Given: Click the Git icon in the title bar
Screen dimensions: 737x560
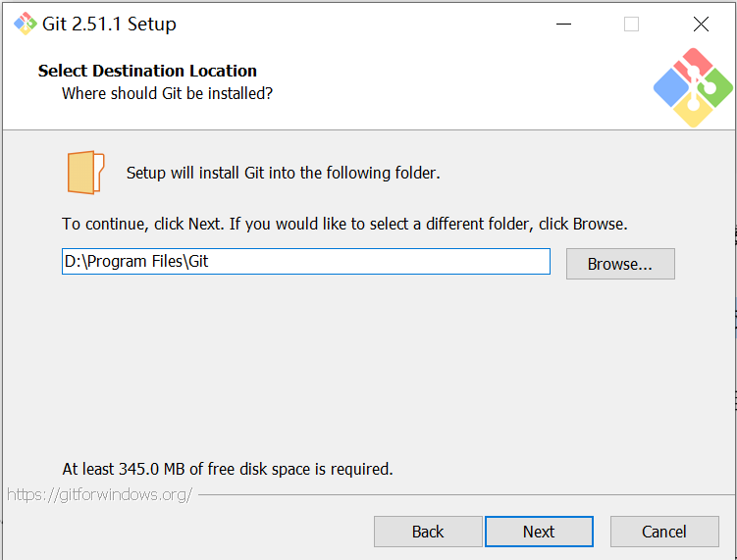Looking at the screenshot, I should coord(26,25).
